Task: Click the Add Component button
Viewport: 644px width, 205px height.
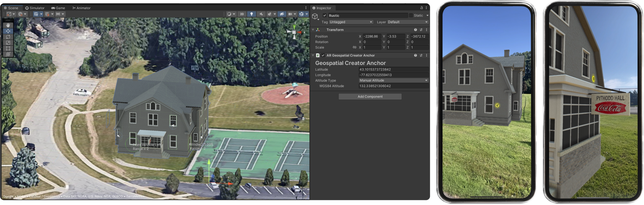Action: pos(370,97)
